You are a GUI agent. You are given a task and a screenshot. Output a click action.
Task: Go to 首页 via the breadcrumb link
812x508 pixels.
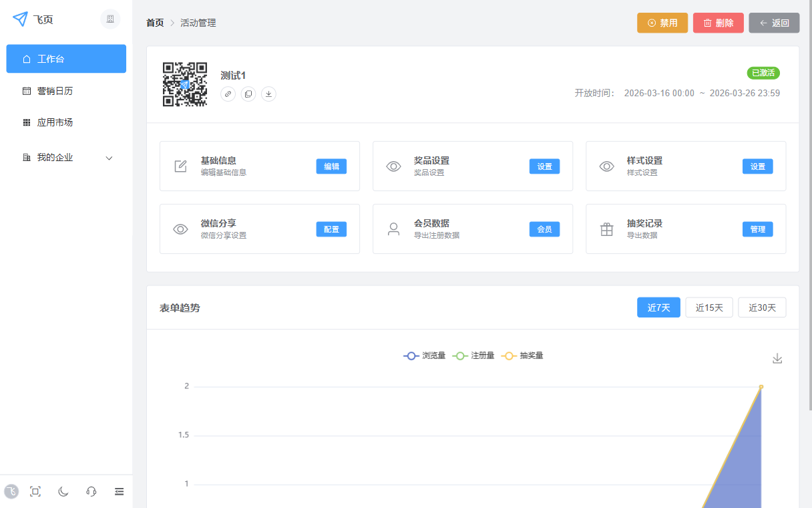(x=154, y=22)
